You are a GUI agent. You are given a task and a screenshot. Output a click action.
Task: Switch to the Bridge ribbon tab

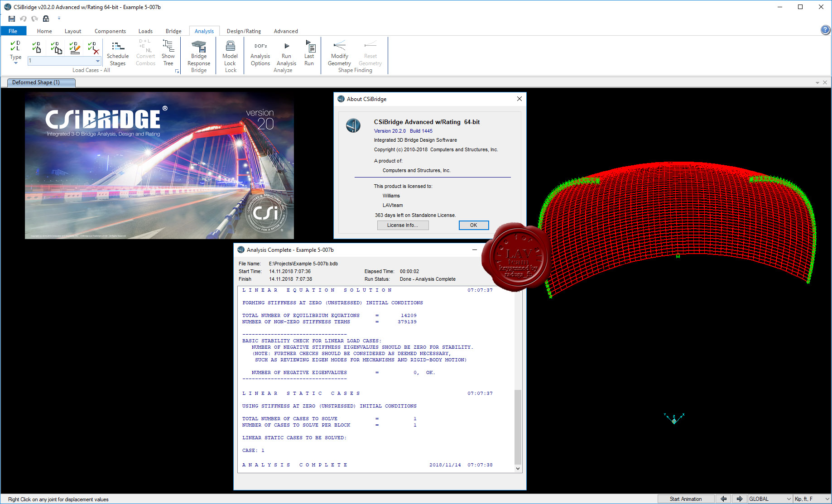point(173,31)
